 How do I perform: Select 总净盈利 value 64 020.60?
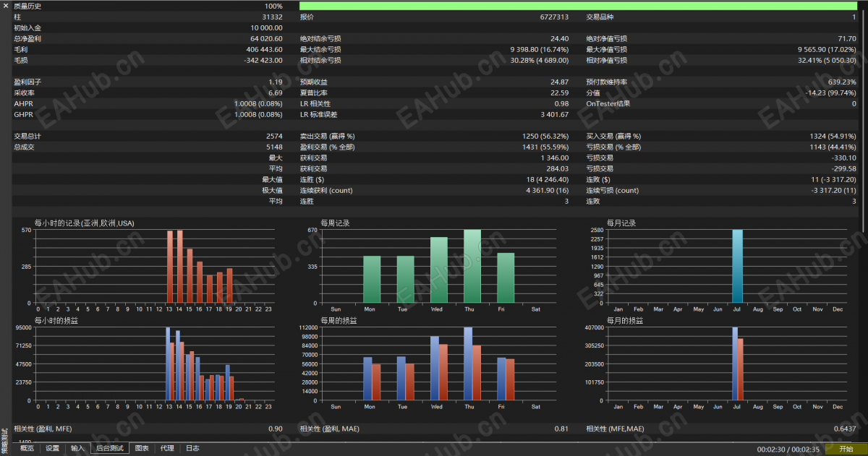click(266, 38)
